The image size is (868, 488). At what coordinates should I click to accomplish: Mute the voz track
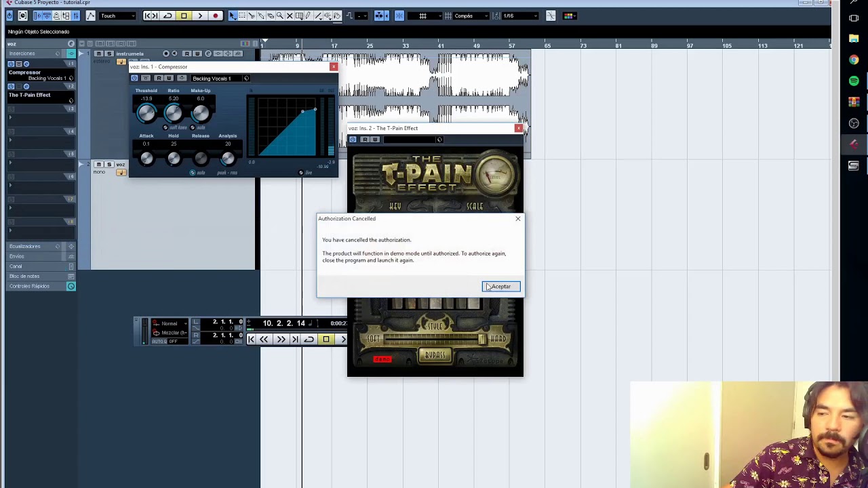(x=98, y=165)
